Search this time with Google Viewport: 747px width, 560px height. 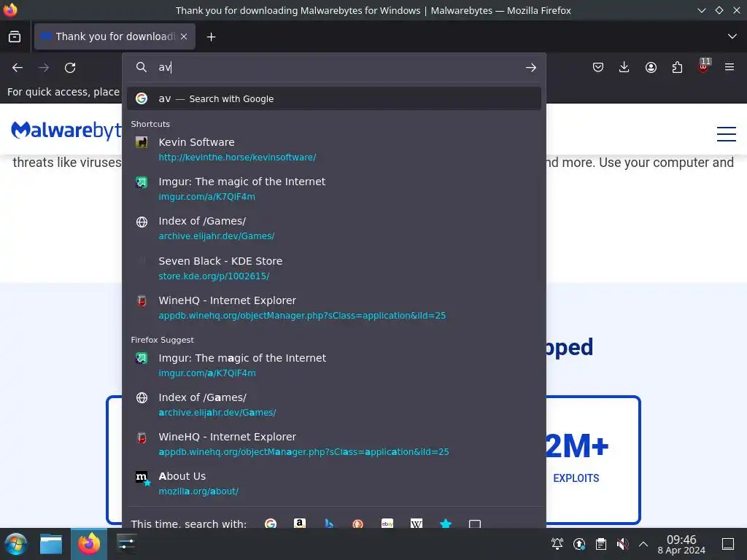pyautogui.click(x=271, y=524)
